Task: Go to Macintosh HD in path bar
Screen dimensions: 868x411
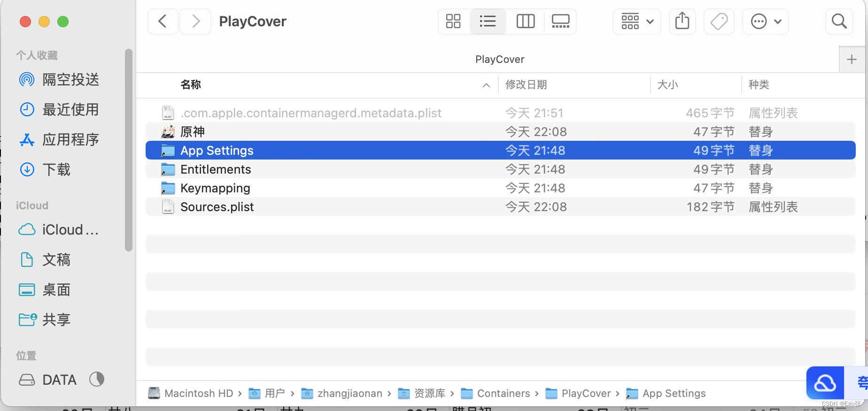Action: [x=191, y=393]
